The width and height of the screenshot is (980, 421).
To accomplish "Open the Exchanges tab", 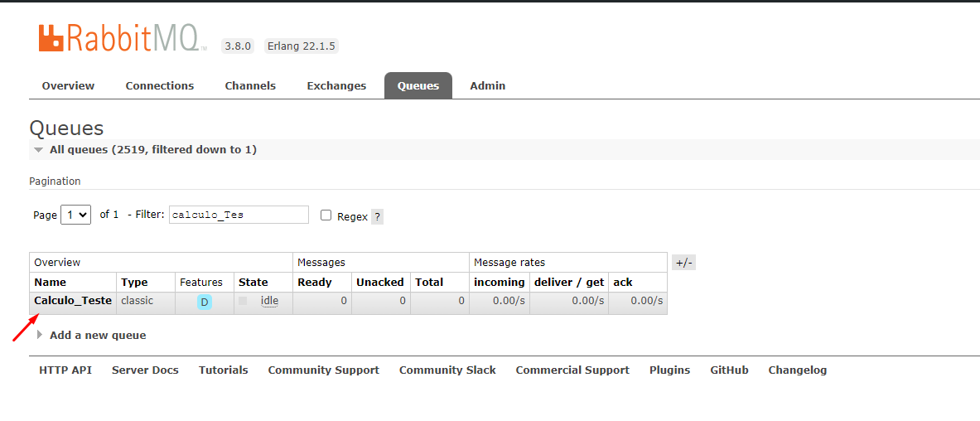I will [x=336, y=85].
